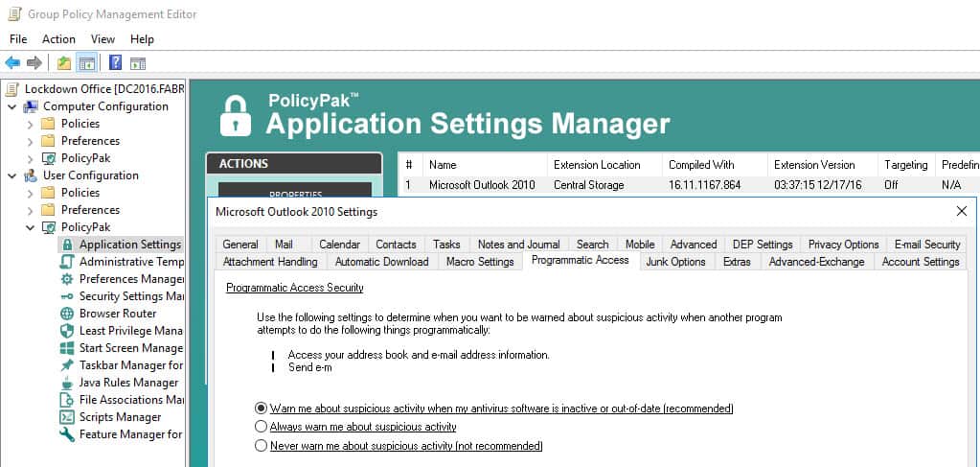Collapse PolicyPak under User Configuration
The width and height of the screenshot is (980, 467).
30,227
